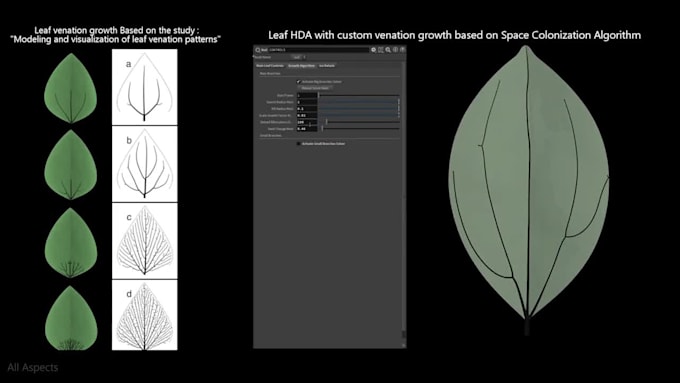Click the venation diagram labeled c

pos(144,241)
